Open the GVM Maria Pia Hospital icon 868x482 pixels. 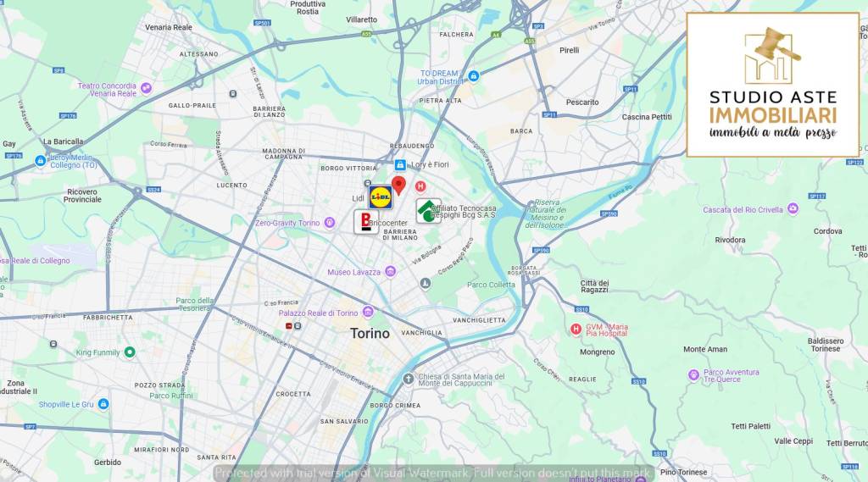576,330
